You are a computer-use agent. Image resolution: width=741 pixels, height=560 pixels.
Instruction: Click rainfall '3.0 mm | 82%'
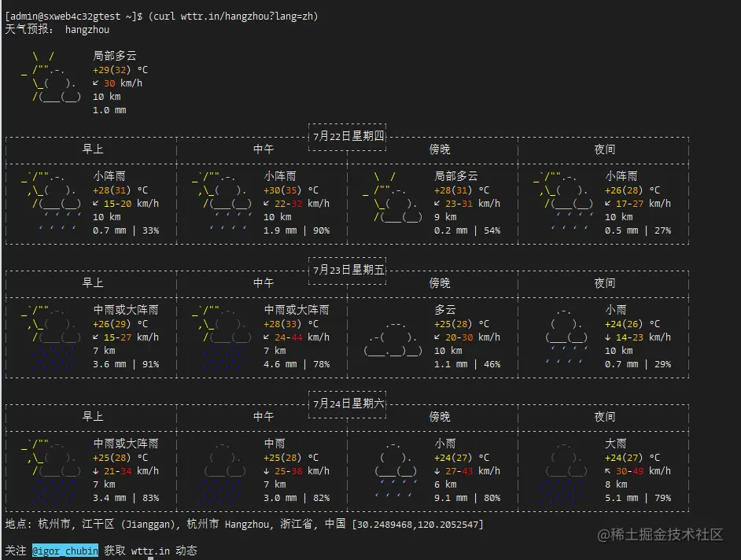[297, 498]
